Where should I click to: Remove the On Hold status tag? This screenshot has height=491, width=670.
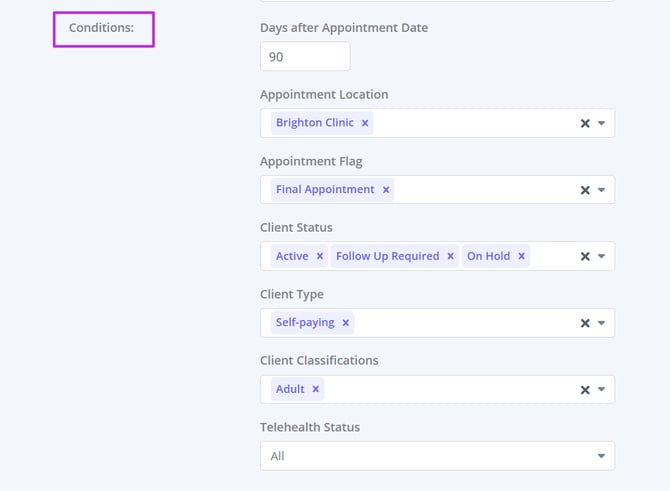click(x=521, y=256)
